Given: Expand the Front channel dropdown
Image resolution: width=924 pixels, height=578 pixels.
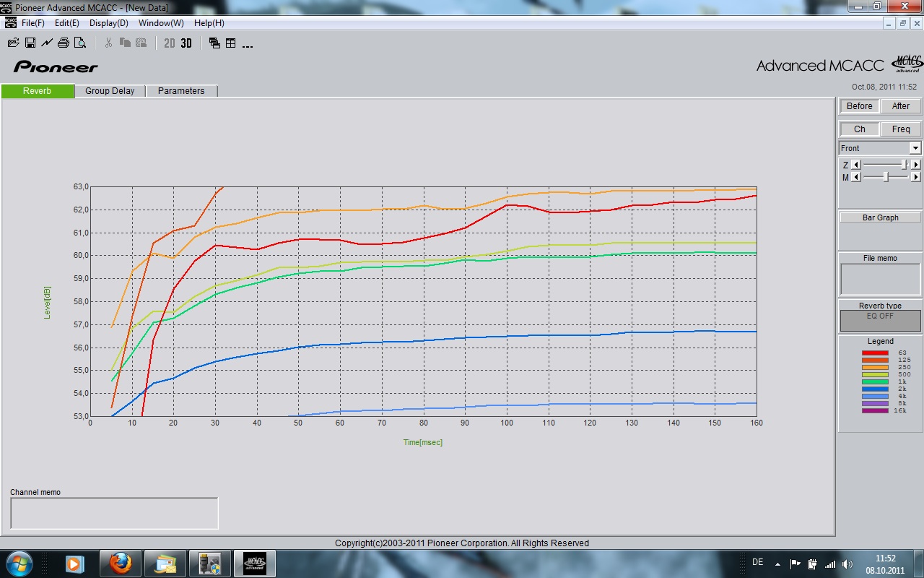Looking at the screenshot, I should [915, 148].
